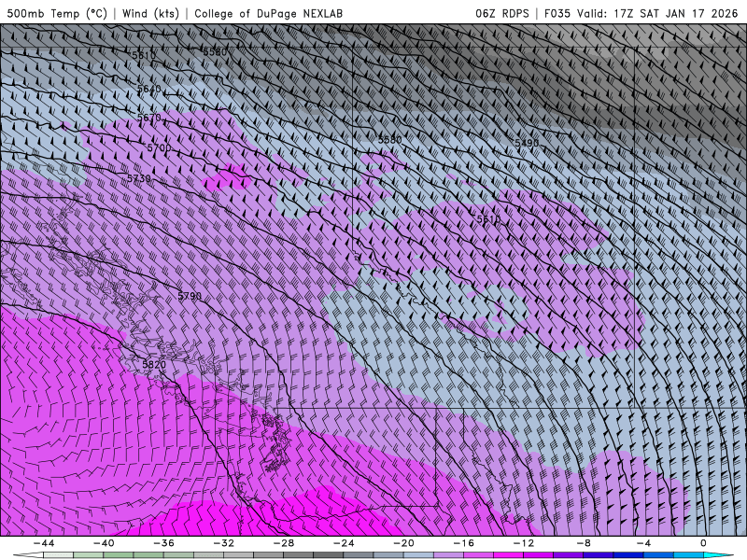
Task: Select the 5490 height contour label
Action: [527, 143]
